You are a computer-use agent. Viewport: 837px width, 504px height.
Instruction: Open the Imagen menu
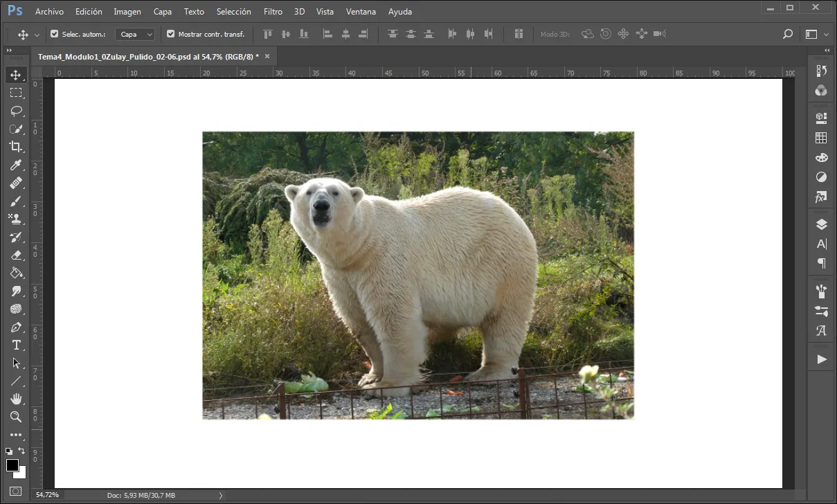coord(127,12)
